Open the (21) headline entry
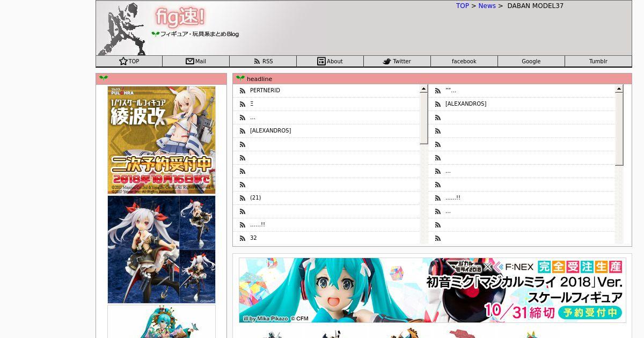644x338 pixels. click(255, 198)
